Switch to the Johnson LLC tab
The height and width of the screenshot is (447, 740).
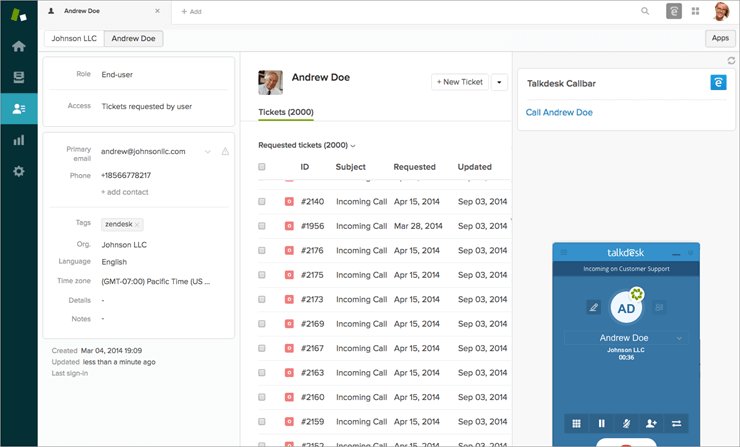pos(73,39)
